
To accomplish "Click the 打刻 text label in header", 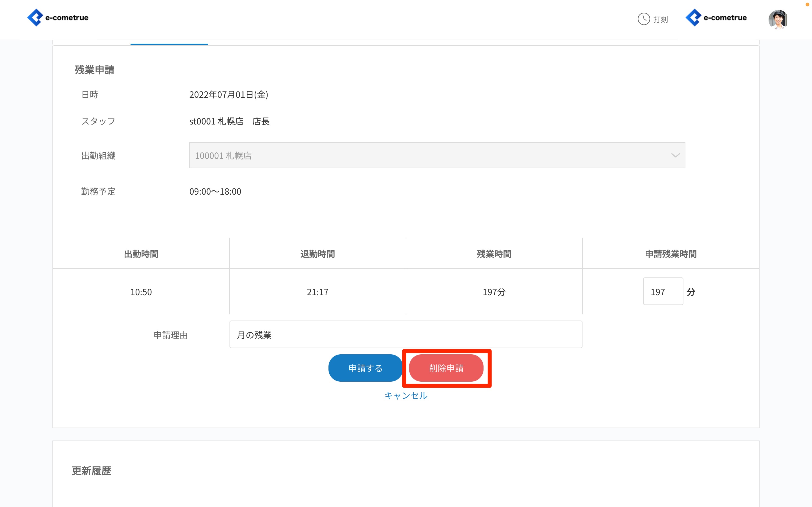I will click(660, 19).
